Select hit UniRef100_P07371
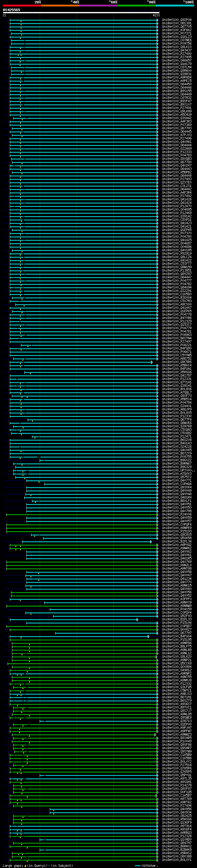Viewport: 197px width, 868px height. pyautogui.click(x=176, y=33)
